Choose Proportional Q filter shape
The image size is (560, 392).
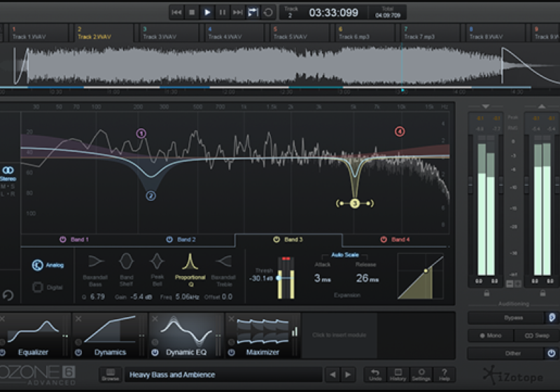[x=190, y=270]
